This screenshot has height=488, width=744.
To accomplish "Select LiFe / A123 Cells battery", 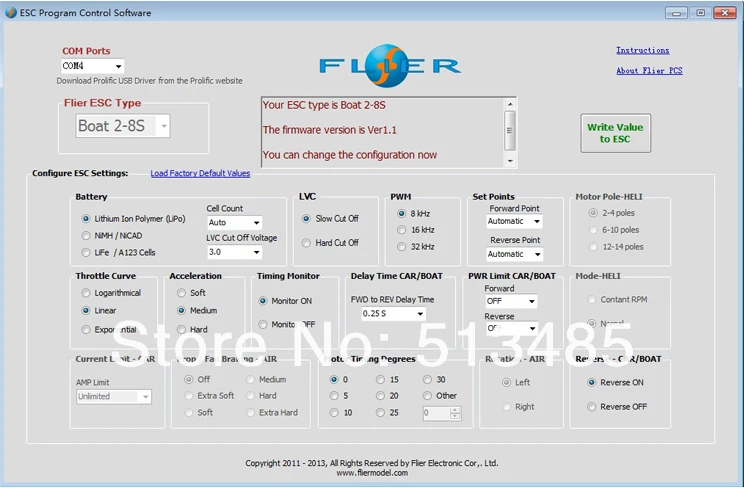I will tap(118, 253).
